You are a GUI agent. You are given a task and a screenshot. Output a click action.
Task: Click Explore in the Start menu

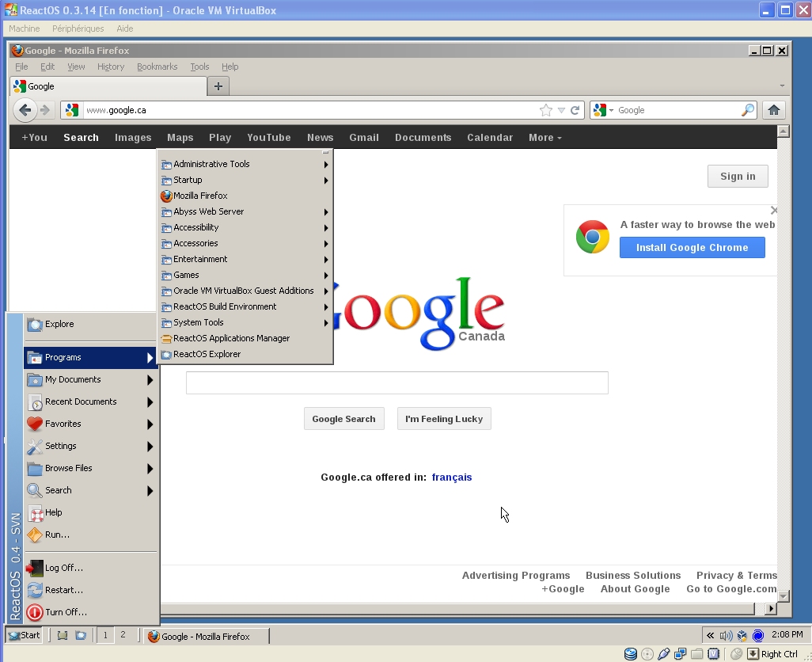[91, 324]
